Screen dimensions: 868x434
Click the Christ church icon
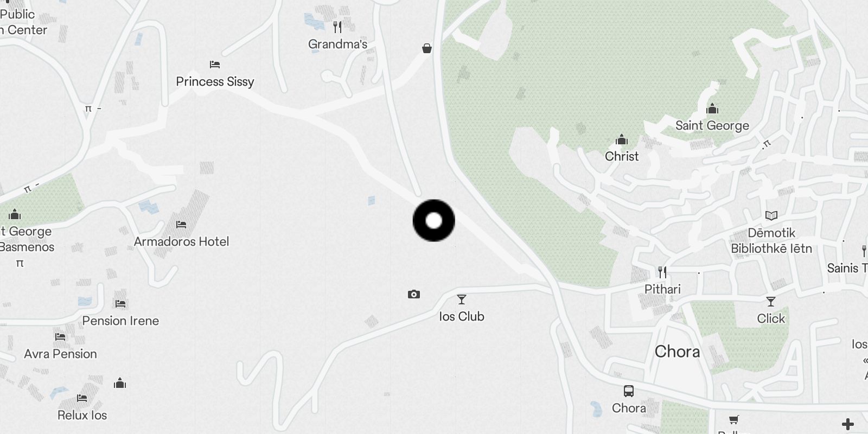pos(622,140)
